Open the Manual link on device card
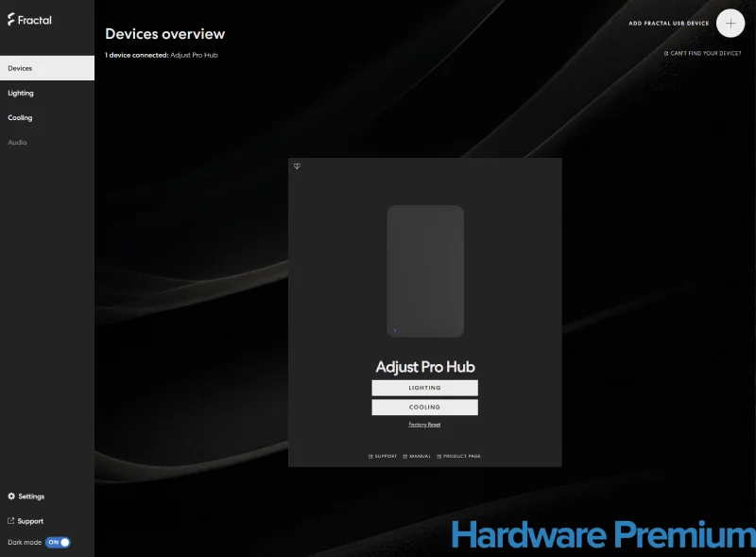 pos(417,456)
